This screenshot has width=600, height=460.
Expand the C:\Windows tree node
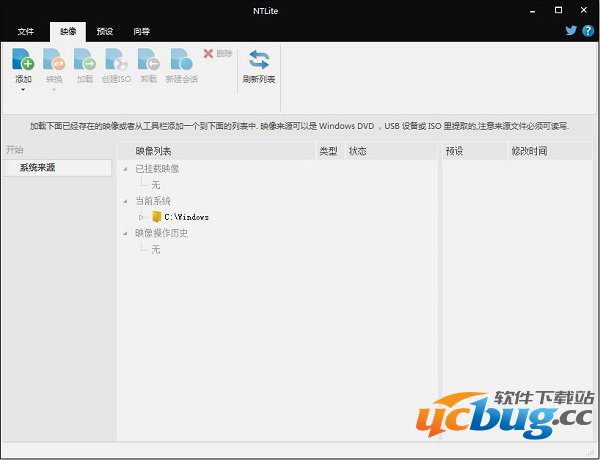click(x=141, y=217)
